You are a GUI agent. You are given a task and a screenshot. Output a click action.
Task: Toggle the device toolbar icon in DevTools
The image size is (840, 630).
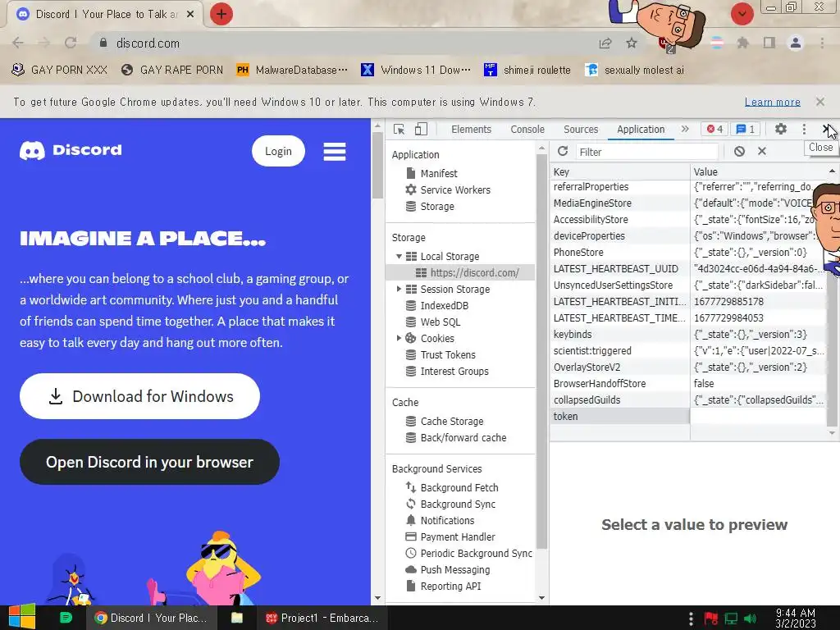point(421,129)
